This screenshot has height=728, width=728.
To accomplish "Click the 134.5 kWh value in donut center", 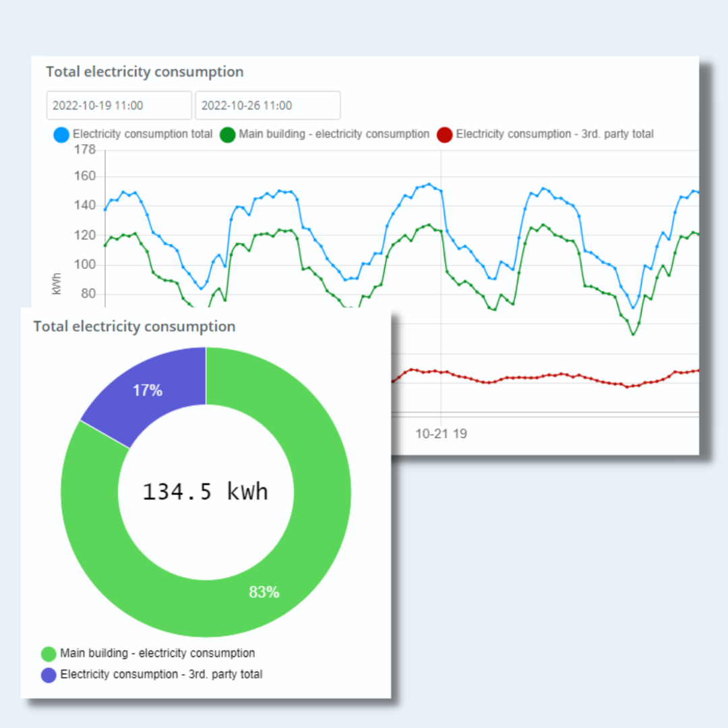I will [206, 492].
